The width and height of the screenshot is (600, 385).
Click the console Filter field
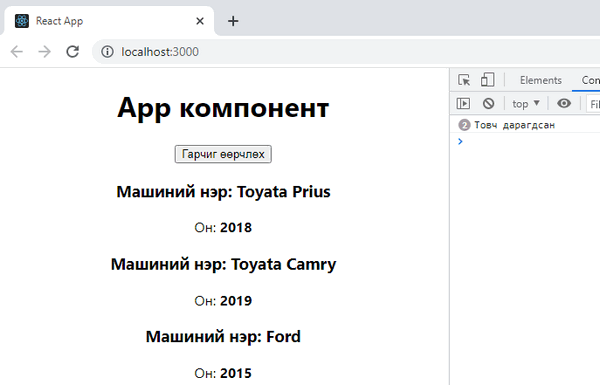pos(593,104)
